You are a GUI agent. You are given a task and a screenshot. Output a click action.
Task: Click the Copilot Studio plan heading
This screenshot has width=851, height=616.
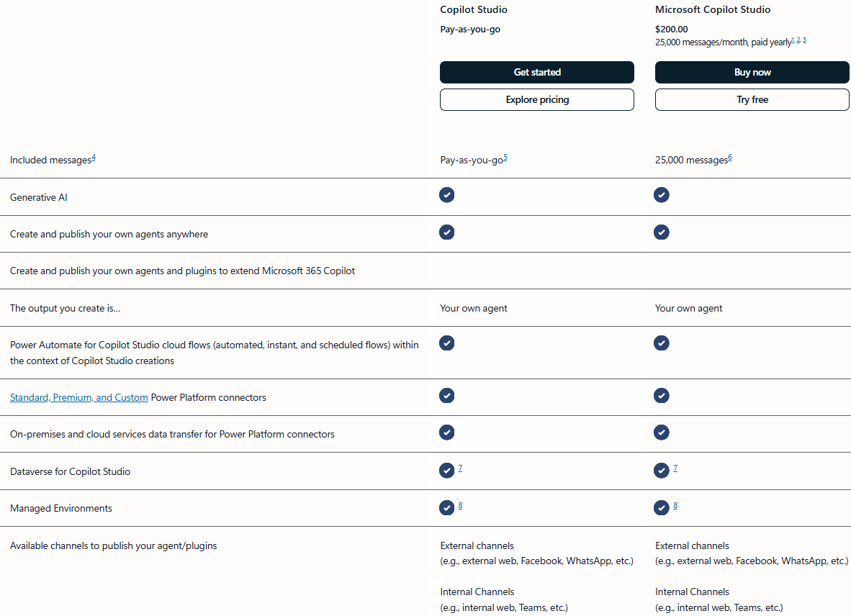(x=474, y=10)
